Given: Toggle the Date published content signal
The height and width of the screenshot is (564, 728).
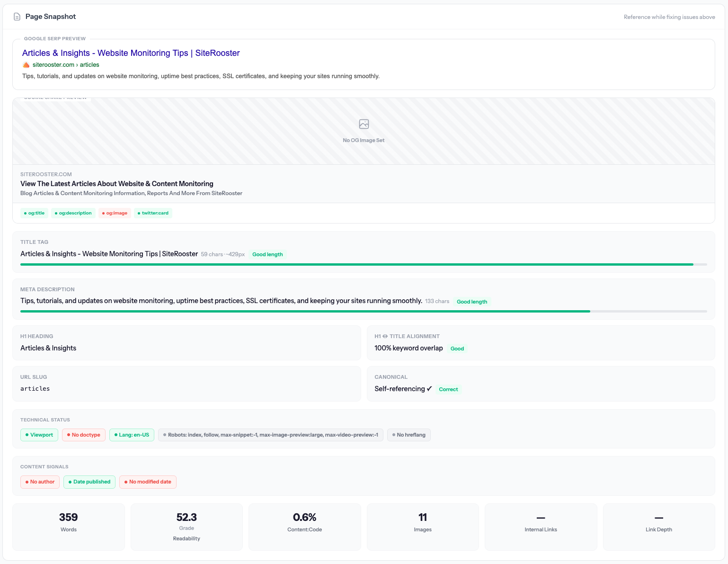Looking at the screenshot, I should [x=89, y=482].
